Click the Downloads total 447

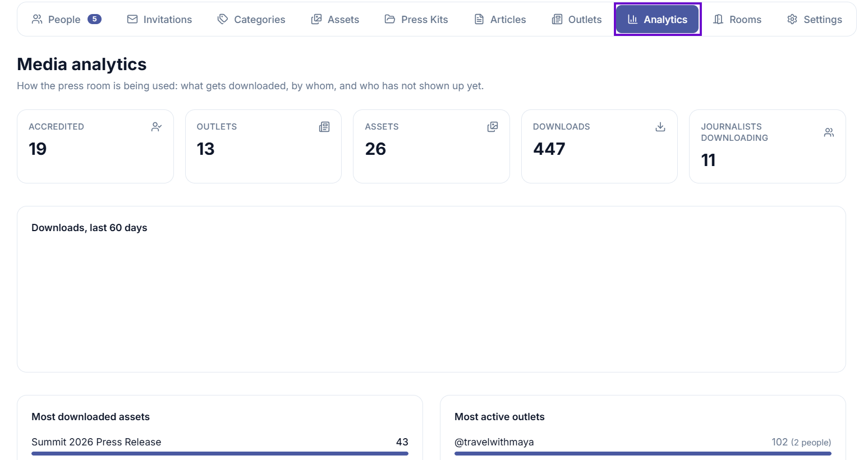pyautogui.click(x=549, y=149)
